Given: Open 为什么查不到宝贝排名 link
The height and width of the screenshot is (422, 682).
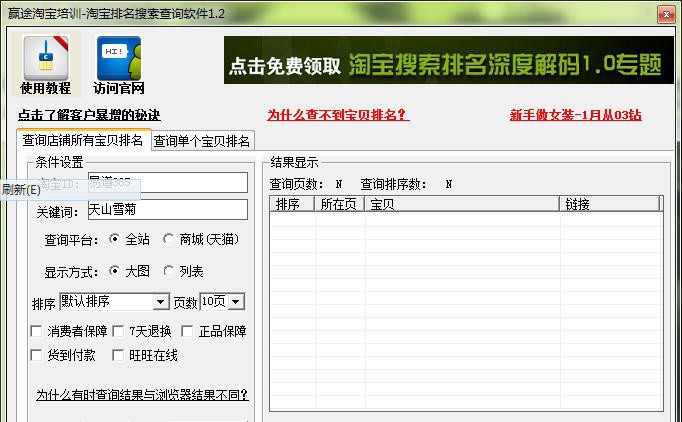Looking at the screenshot, I should [338, 115].
